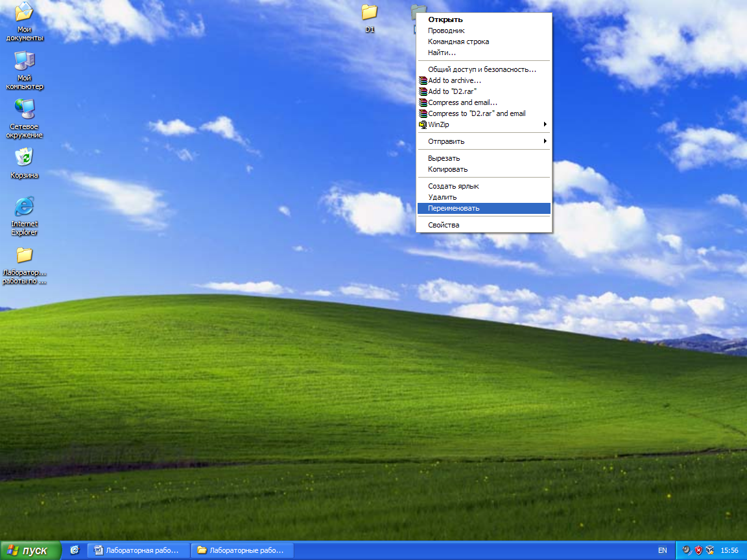Click the WinZip icon in context menu

pos(423,124)
